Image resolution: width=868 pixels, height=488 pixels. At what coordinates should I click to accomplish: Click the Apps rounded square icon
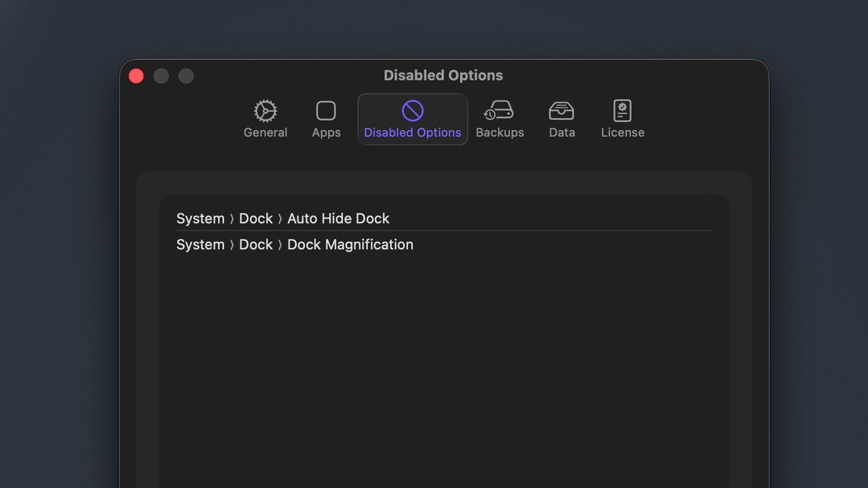pyautogui.click(x=326, y=111)
